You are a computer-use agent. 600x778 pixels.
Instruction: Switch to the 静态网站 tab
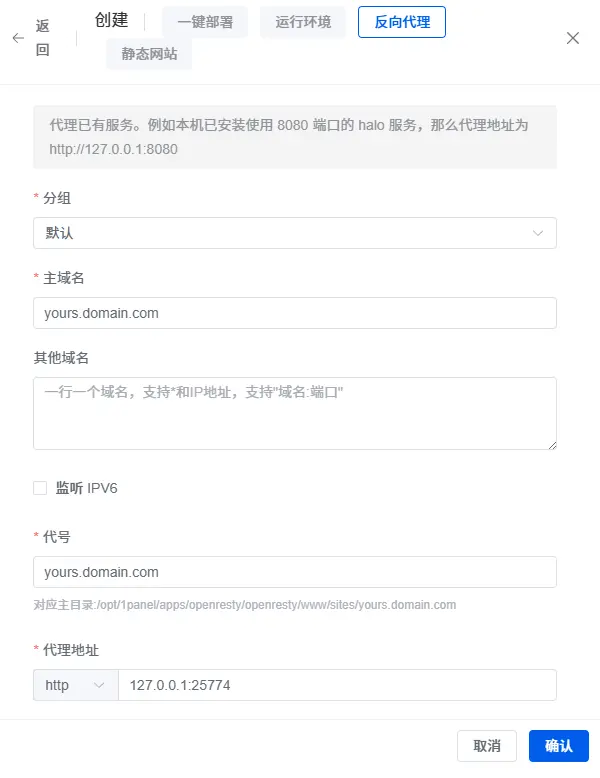pos(149,54)
